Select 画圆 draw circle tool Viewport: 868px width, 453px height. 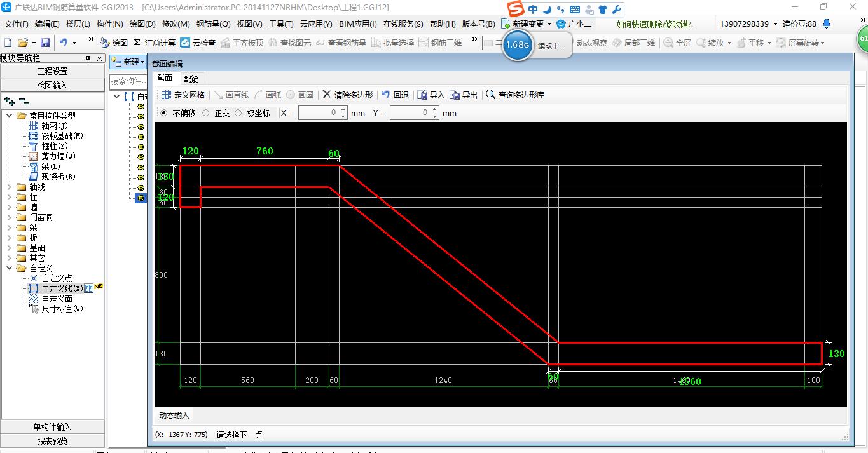pyautogui.click(x=300, y=95)
